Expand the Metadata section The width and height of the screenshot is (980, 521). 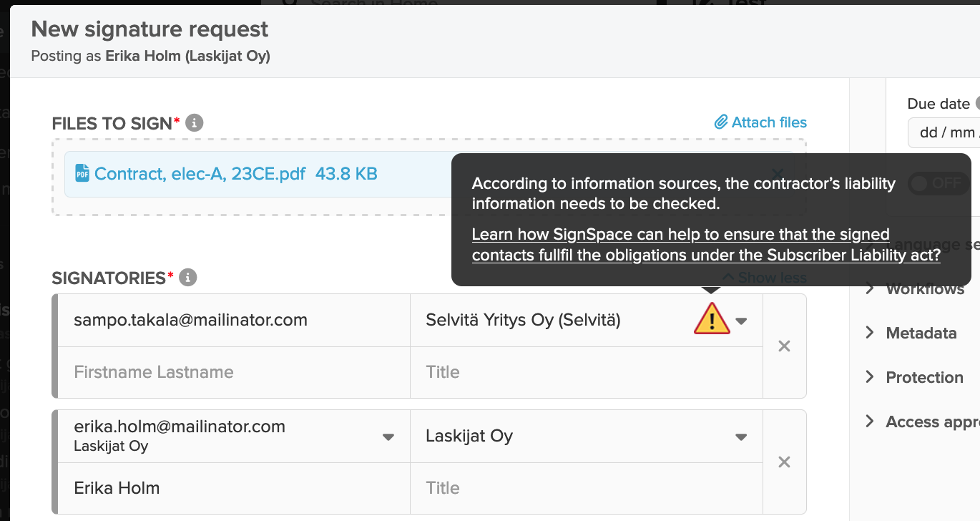[x=911, y=333]
